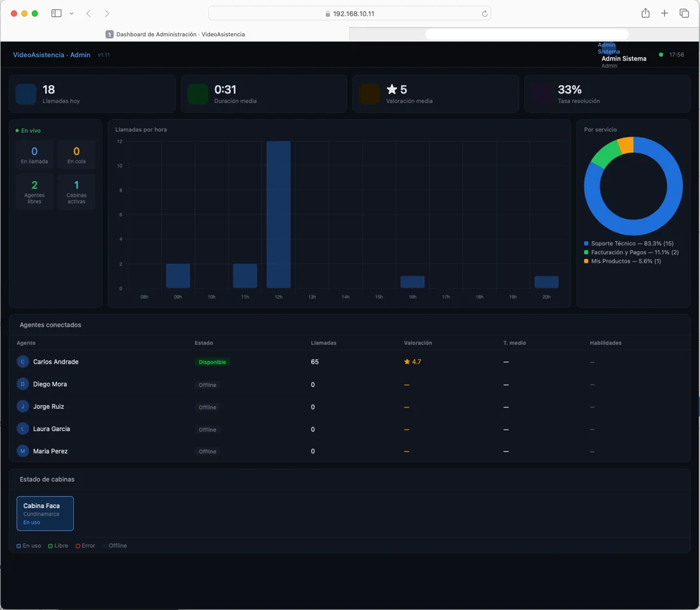
Task: Click the 0:31 duration value
Action: (x=225, y=90)
